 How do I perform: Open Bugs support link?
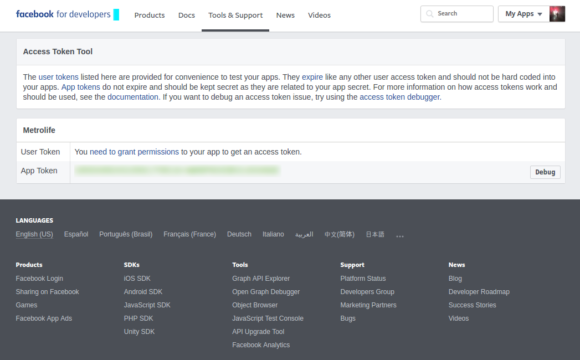pos(348,318)
